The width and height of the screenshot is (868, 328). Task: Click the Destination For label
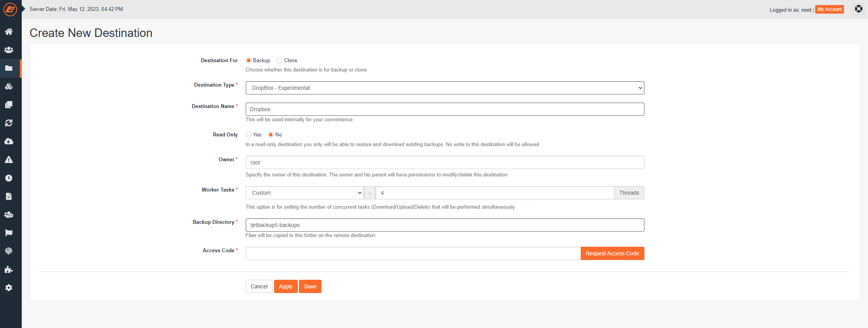tap(219, 60)
